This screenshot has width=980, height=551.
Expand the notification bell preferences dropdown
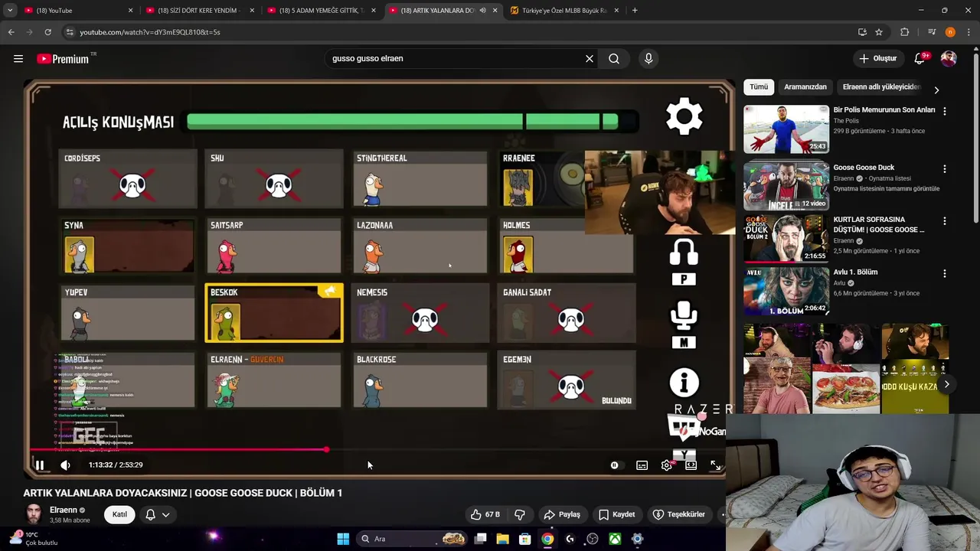tap(165, 515)
